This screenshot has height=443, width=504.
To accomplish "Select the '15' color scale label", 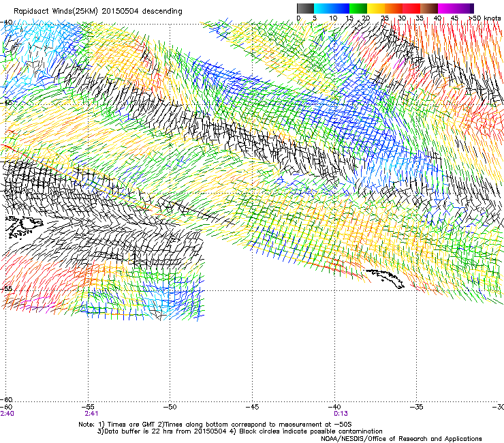I will click(349, 18).
